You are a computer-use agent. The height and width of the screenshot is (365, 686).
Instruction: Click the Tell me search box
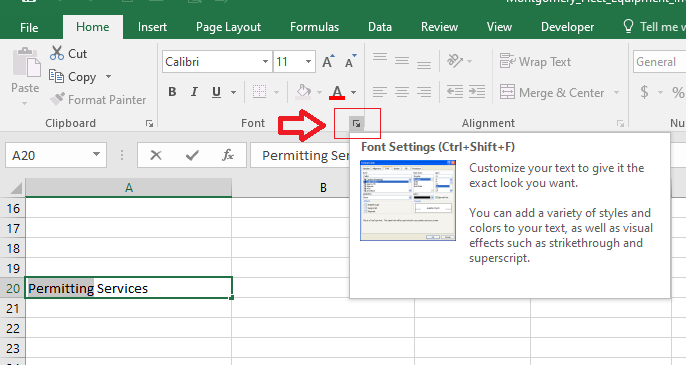pos(654,27)
